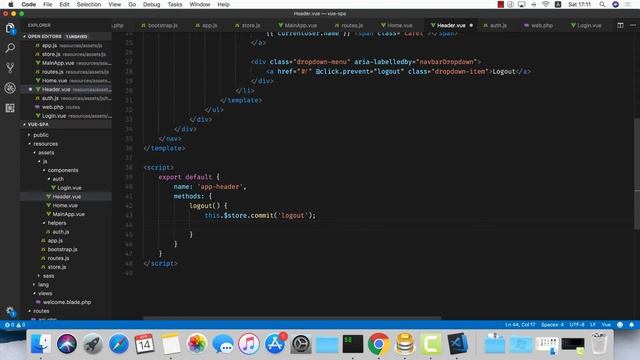
Task: Collapse the helpers folder
Action: point(56,223)
